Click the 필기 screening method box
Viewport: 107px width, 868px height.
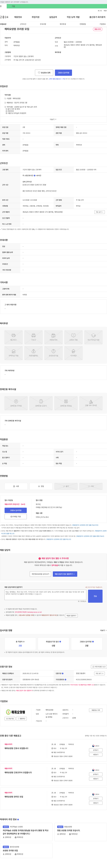(x=66, y=486)
